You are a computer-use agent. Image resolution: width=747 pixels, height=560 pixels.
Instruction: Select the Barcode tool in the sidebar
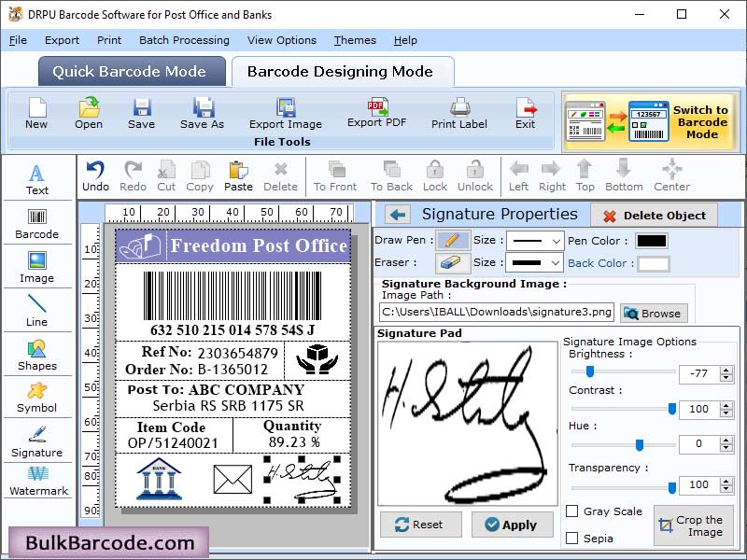(x=37, y=224)
